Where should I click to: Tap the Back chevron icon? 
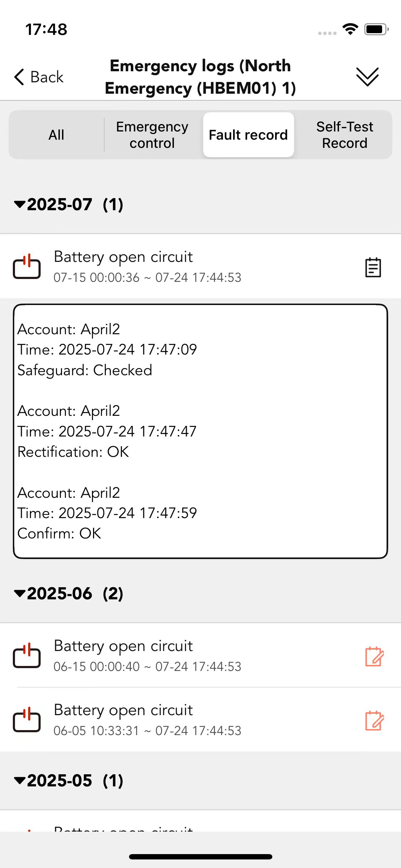[19, 77]
